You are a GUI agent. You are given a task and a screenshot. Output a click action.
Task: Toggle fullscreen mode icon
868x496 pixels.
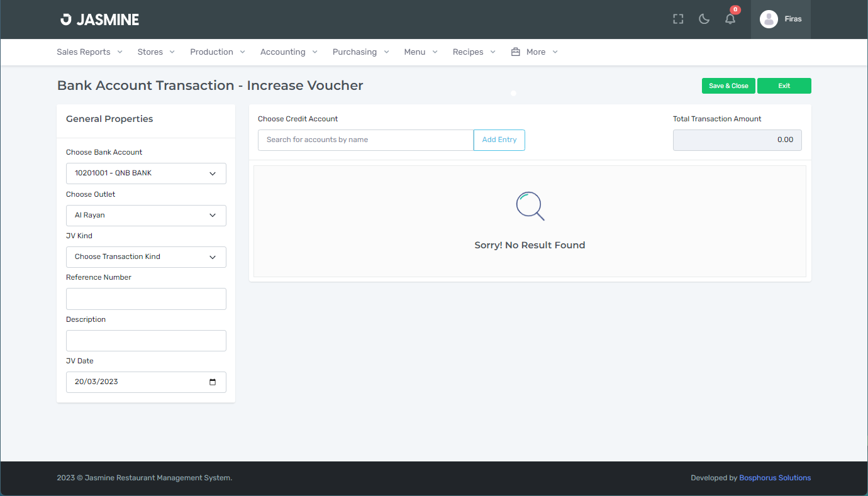pos(678,19)
